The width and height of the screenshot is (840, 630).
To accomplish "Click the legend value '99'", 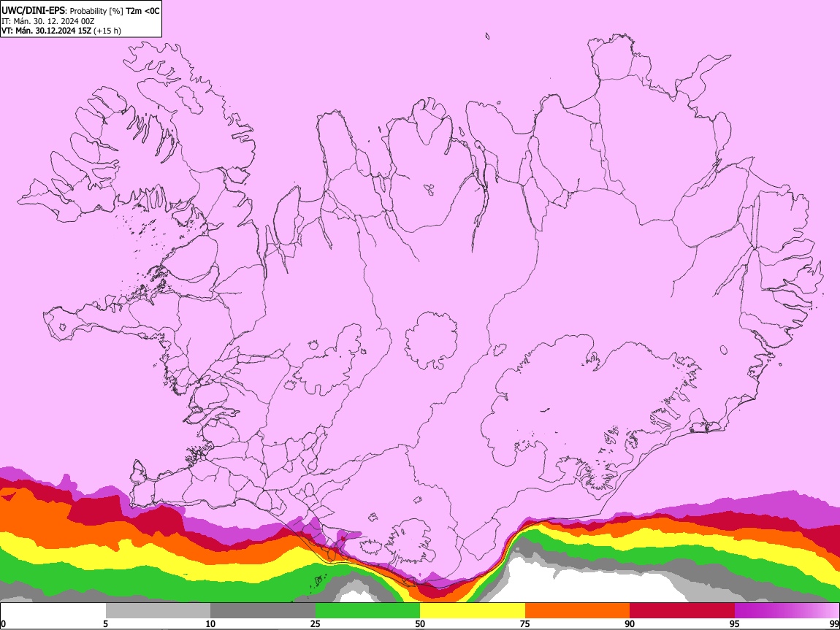I will click(x=833, y=624).
